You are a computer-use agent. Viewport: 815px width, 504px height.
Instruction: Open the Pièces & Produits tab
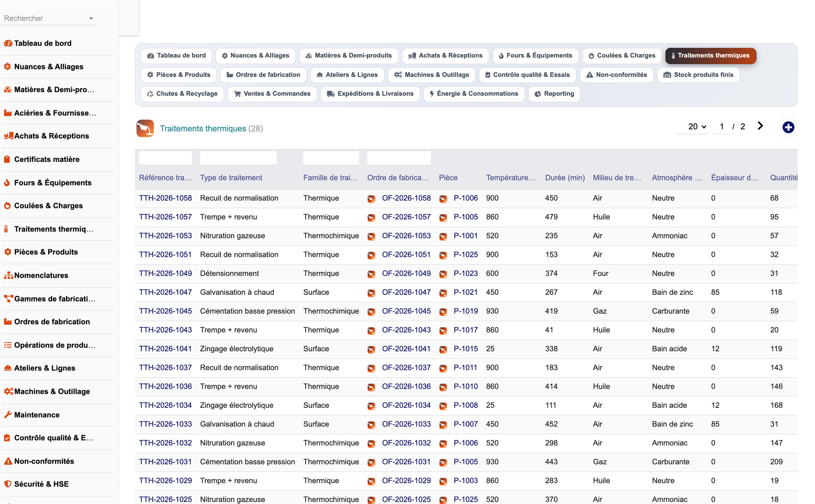tap(179, 75)
